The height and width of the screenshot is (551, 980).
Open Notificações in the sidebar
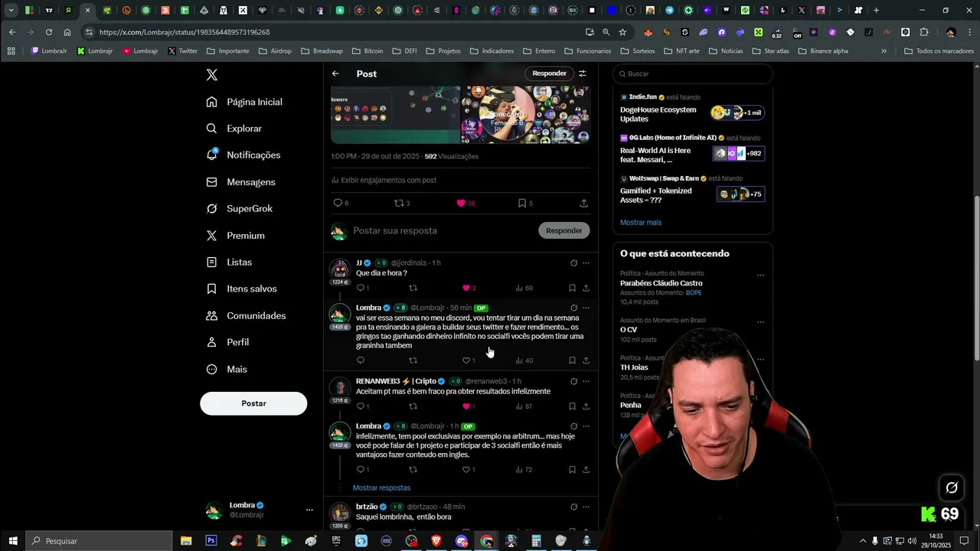click(x=243, y=155)
